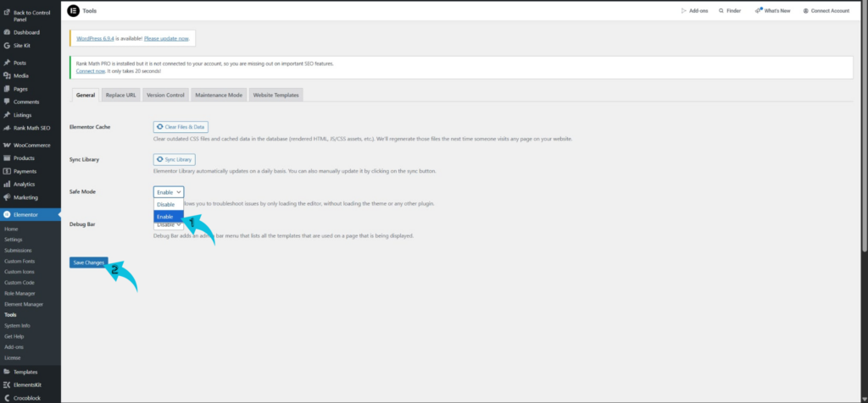Screen dimensions: 868x403
Task: Open Elementor Settings submenu
Action: pyautogui.click(x=14, y=240)
